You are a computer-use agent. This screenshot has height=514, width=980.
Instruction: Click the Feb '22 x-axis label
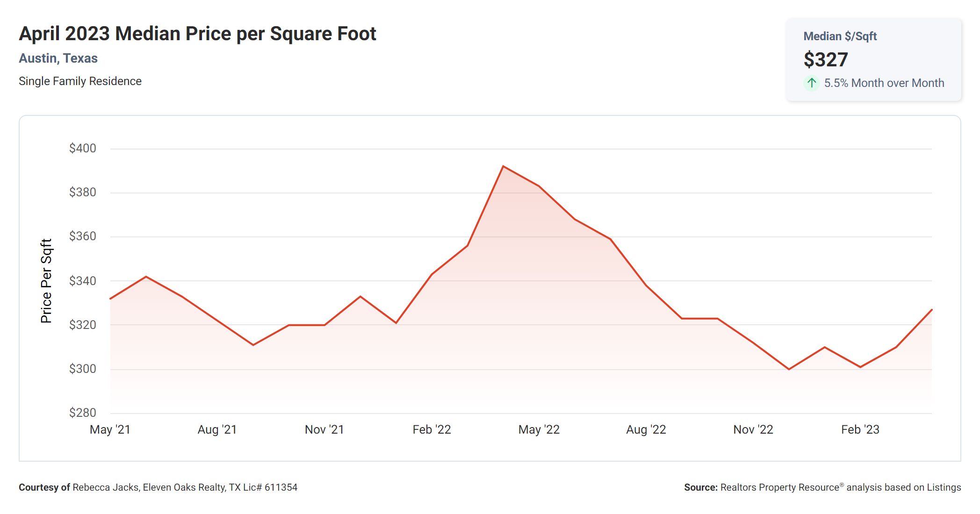tap(432, 429)
